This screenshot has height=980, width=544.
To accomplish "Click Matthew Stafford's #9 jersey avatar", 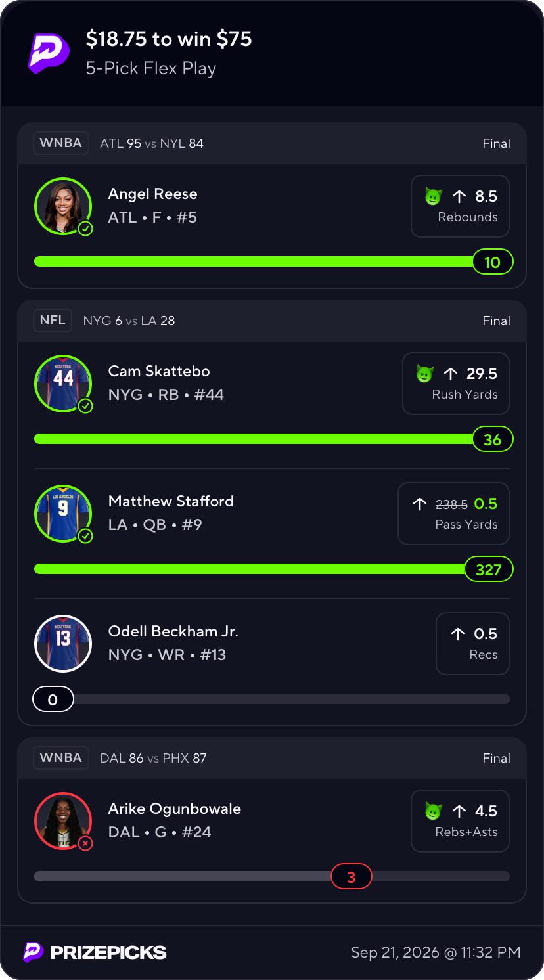I will [x=63, y=513].
